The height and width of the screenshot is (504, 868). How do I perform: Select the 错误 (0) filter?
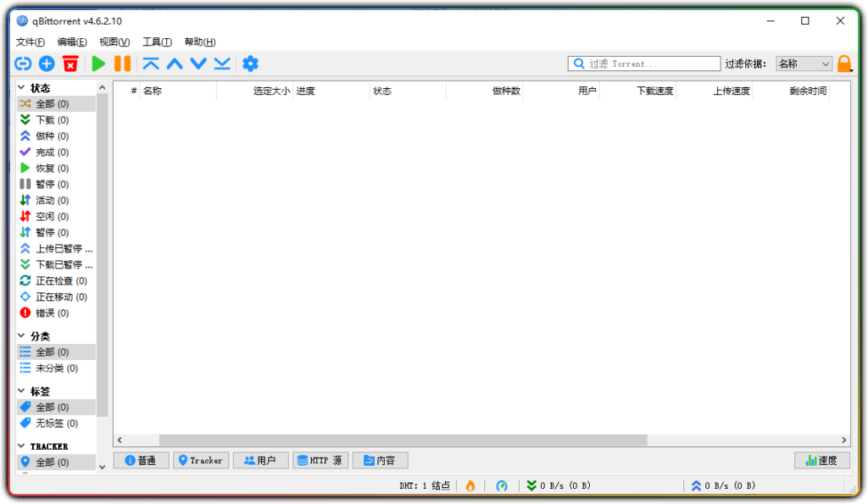click(56, 313)
